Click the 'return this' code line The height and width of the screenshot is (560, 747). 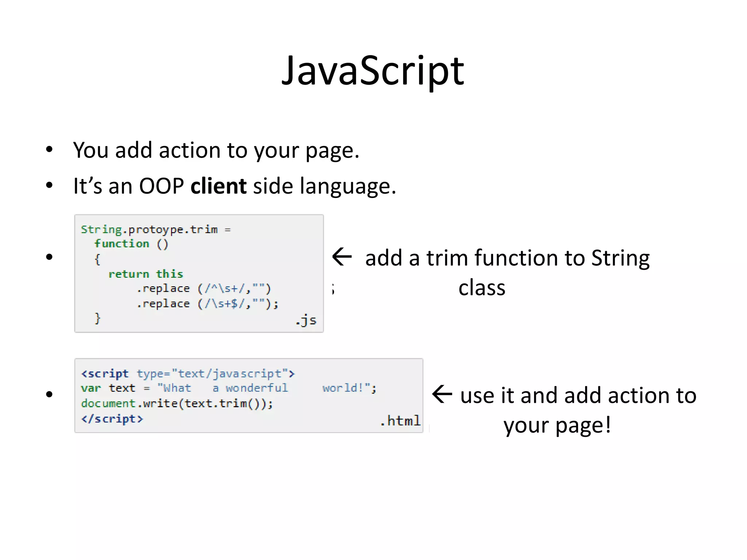point(146,274)
